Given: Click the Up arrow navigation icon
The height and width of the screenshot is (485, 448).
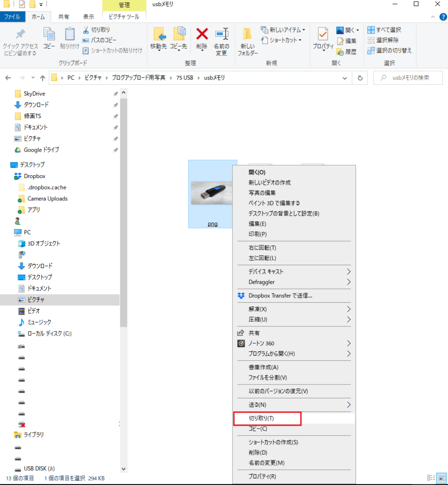Looking at the screenshot, I should click(43, 78).
